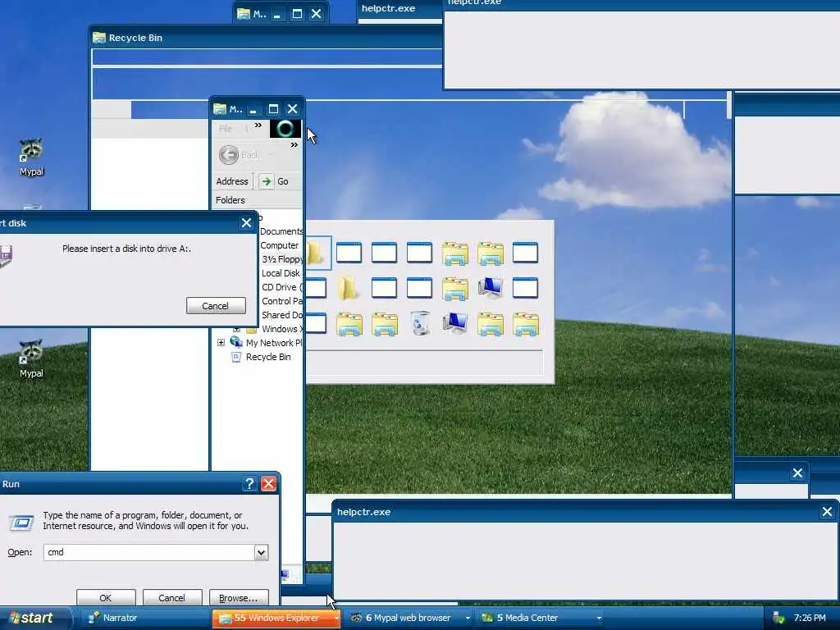Click the green Go arrow icon
Screen dimensions: 840x630
click(267, 181)
